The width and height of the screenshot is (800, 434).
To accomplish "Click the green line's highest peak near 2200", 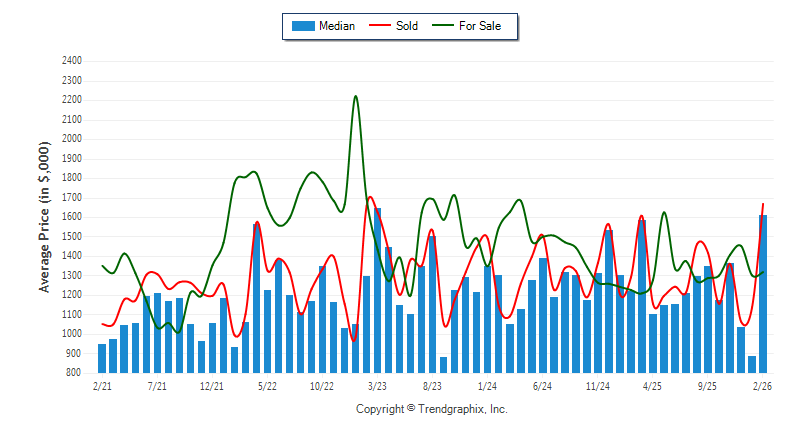I will [x=356, y=97].
